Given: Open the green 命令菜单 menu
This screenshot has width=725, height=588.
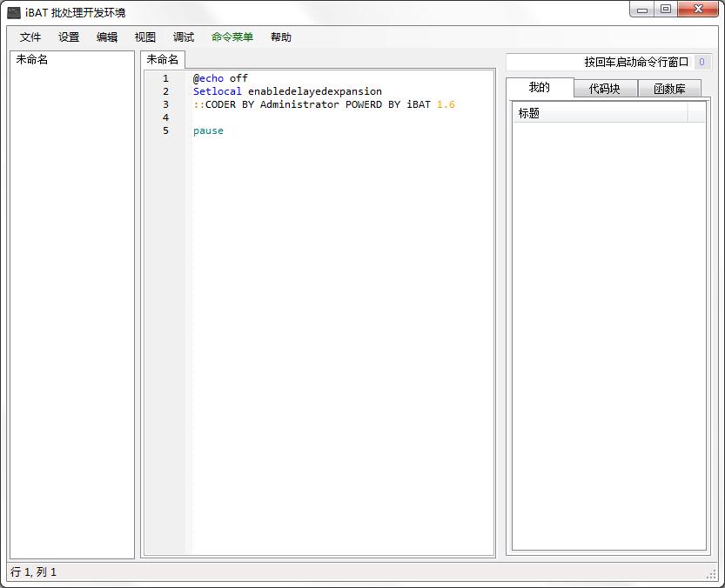Looking at the screenshot, I should [x=232, y=37].
